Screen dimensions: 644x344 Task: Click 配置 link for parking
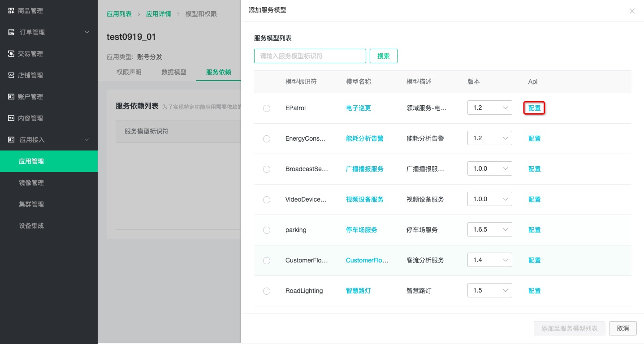click(x=535, y=230)
